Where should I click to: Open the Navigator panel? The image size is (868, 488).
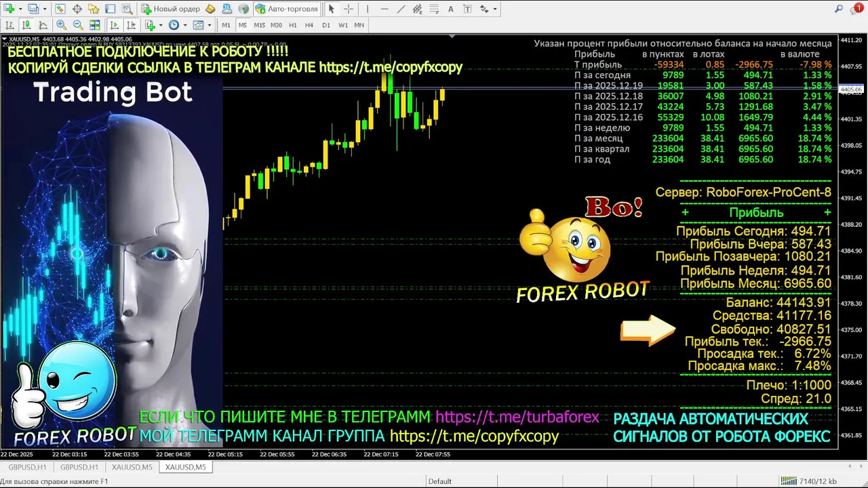click(x=94, y=9)
